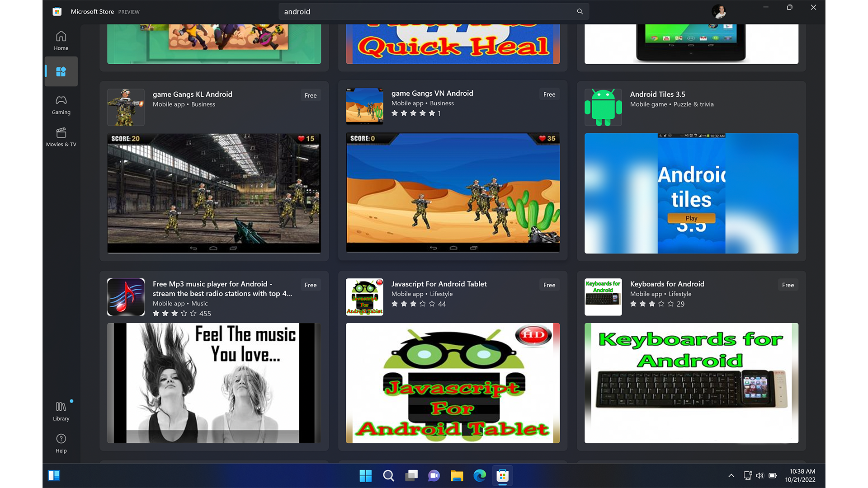868x488 pixels.
Task: Open Chat icon on taskbar
Action: tap(434, 476)
